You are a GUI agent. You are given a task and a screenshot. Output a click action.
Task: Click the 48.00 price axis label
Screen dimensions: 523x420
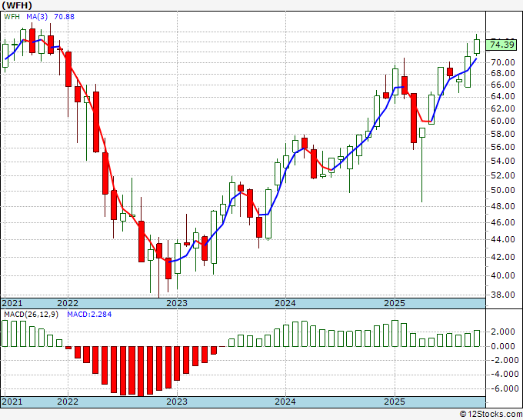click(x=503, y=206)
